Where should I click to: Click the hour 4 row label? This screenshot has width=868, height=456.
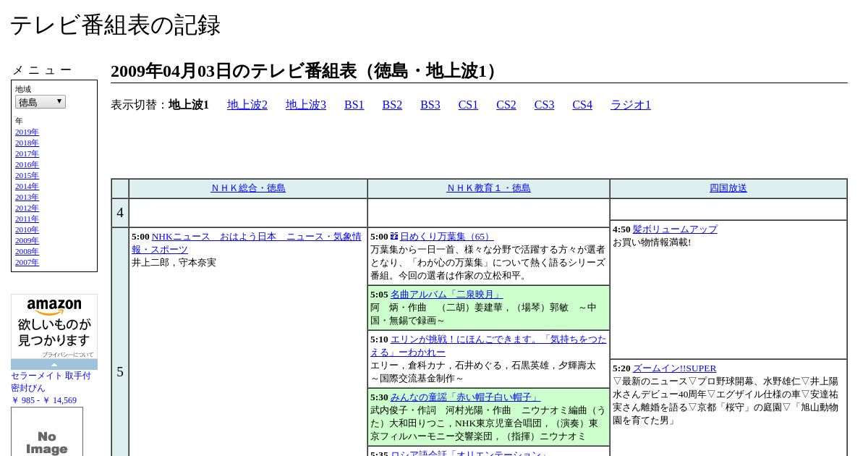[120, 213]
